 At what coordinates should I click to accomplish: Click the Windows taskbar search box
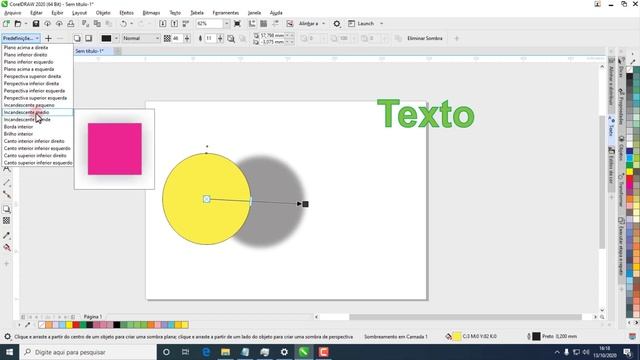click(x=88, y=352)
